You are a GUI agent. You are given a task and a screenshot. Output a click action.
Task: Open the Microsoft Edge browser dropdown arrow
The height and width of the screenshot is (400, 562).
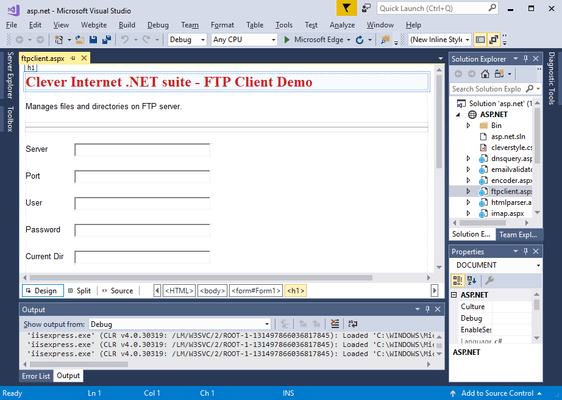click(x=348, y=40)
